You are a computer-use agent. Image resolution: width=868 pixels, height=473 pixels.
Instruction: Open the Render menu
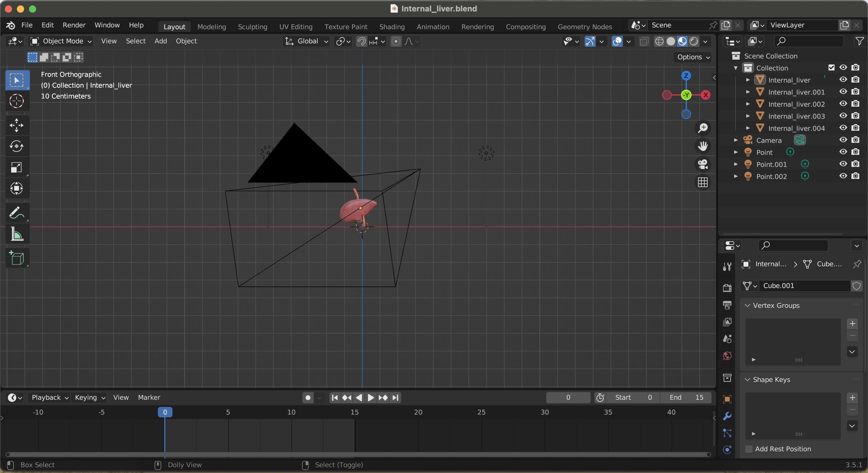(x=74, y=25)
